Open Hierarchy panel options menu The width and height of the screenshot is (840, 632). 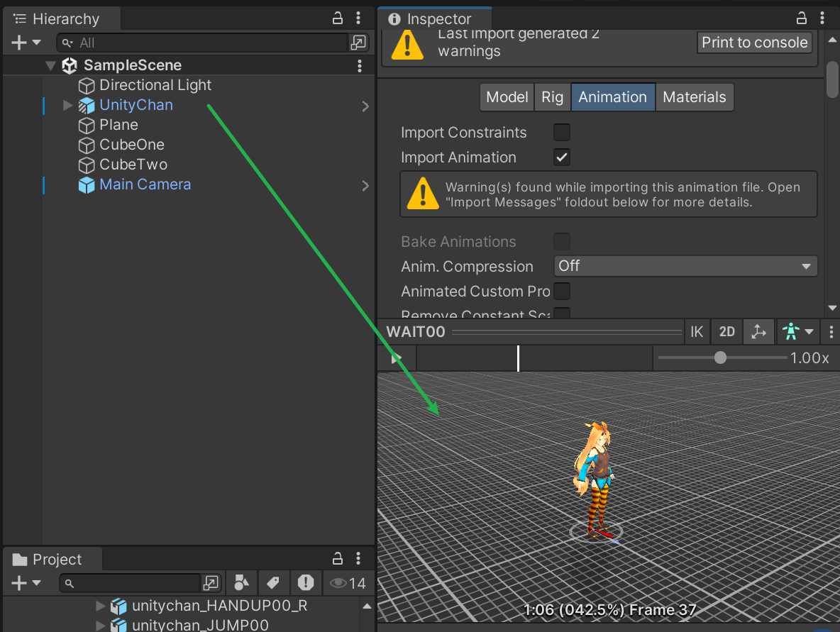[358, 18]
